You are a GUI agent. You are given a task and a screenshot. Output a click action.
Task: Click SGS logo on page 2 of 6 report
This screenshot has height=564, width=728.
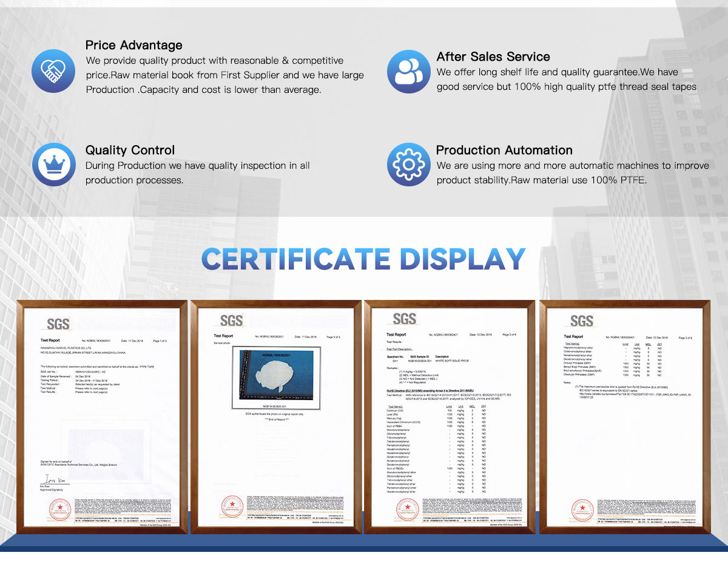coord(404,319)
